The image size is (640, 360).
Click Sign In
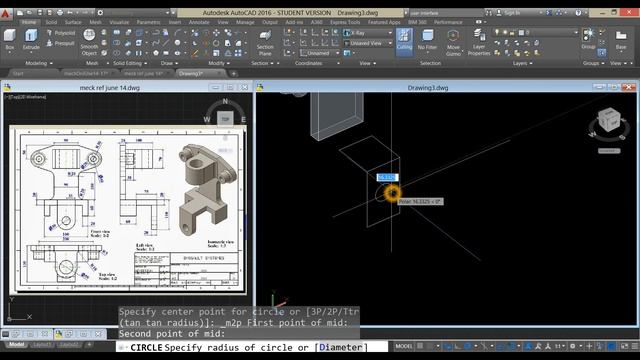511,13
